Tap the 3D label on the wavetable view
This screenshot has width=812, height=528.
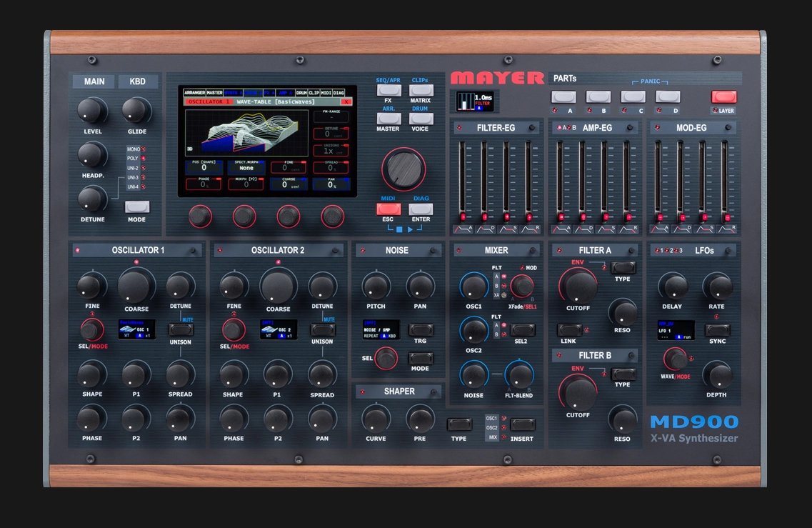pyautogui.click(x=189, y=149)
